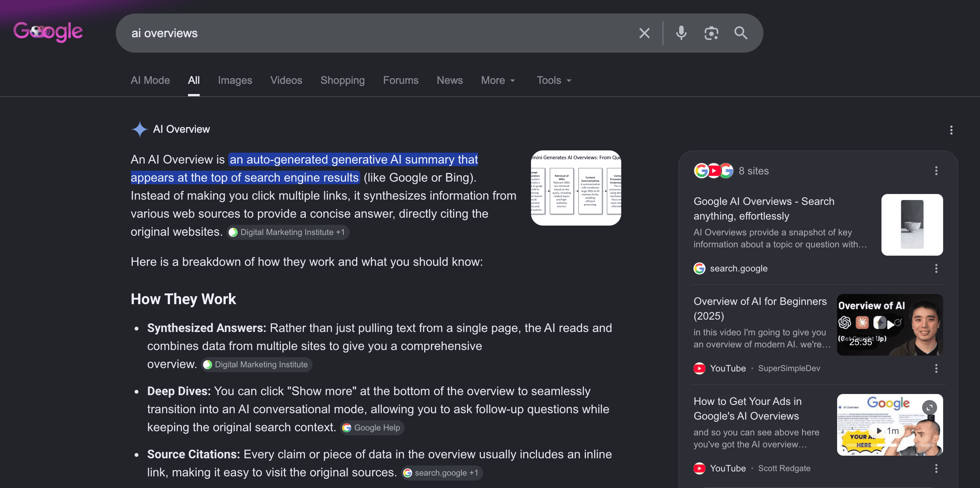Click the 'Source Citations:' bullet heading
The height and width of the screenshot is (488, 980).
(194, 454)
